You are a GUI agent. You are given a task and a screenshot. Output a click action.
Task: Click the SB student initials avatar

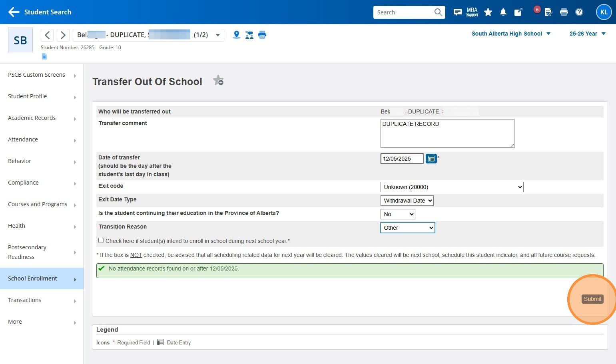coord(20,40)
